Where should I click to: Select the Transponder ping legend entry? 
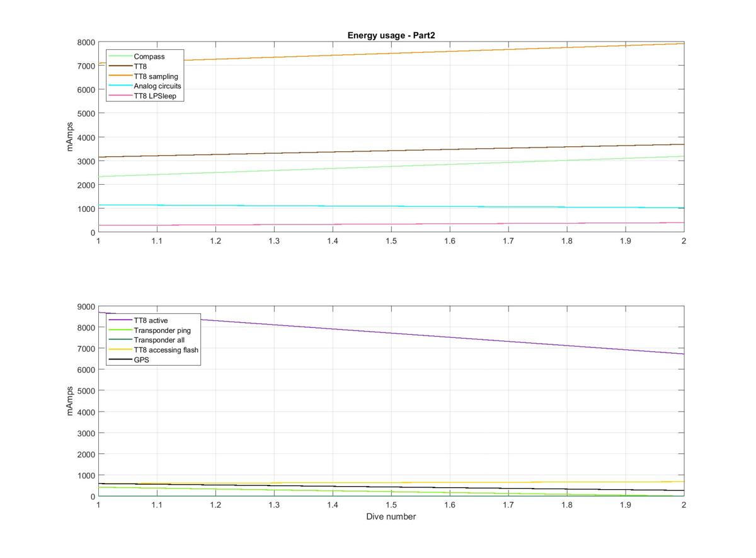150,330
